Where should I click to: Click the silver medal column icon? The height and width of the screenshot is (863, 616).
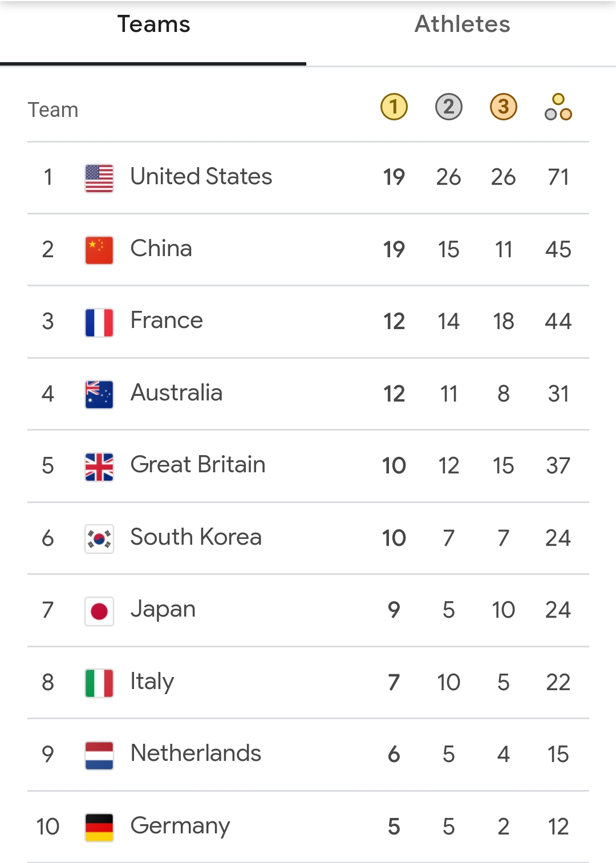tap(449, 107)
